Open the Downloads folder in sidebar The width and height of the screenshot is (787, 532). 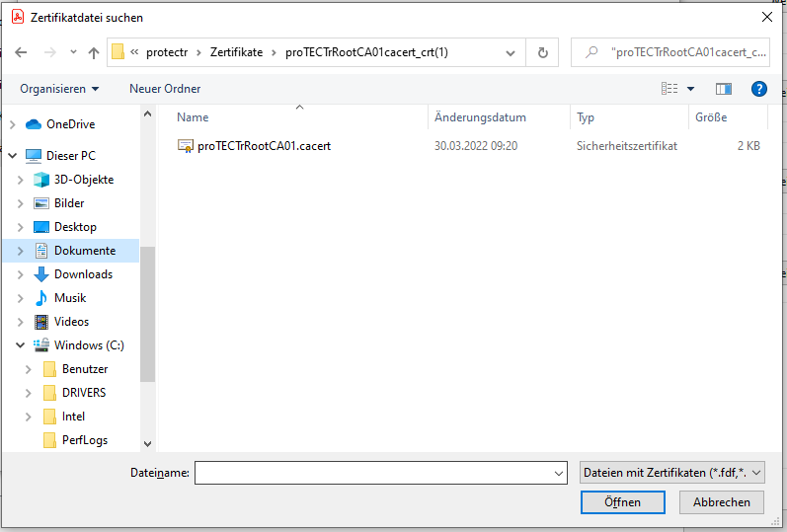[x=83, y=274]
